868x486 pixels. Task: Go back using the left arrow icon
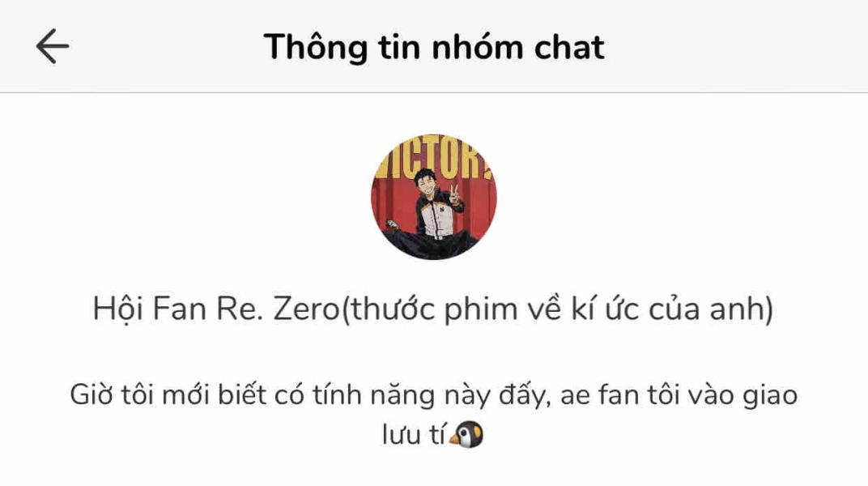click(53, 46)
